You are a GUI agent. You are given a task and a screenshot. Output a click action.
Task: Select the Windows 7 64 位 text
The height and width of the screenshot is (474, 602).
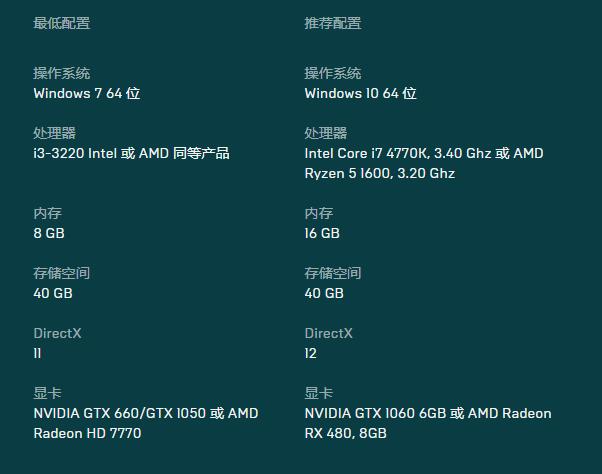click(87, 93)
